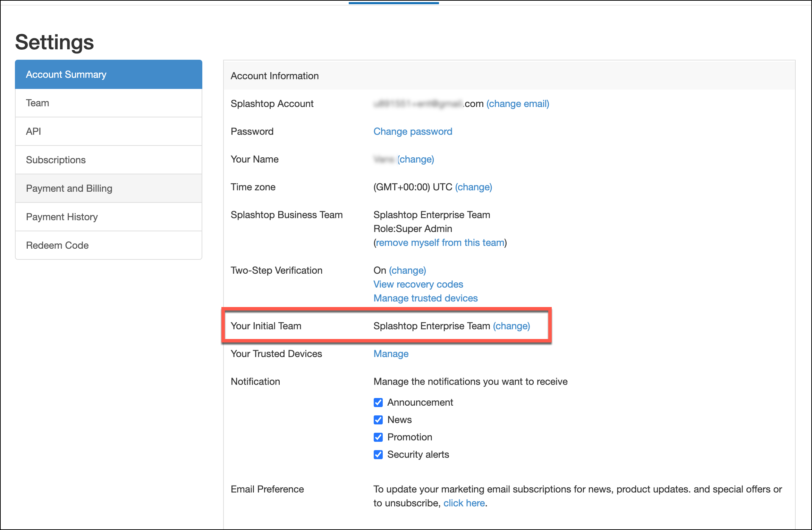Change Two-Step Verification setting
The height and width of the screenshot is (530, 812).
pos(407,271)
